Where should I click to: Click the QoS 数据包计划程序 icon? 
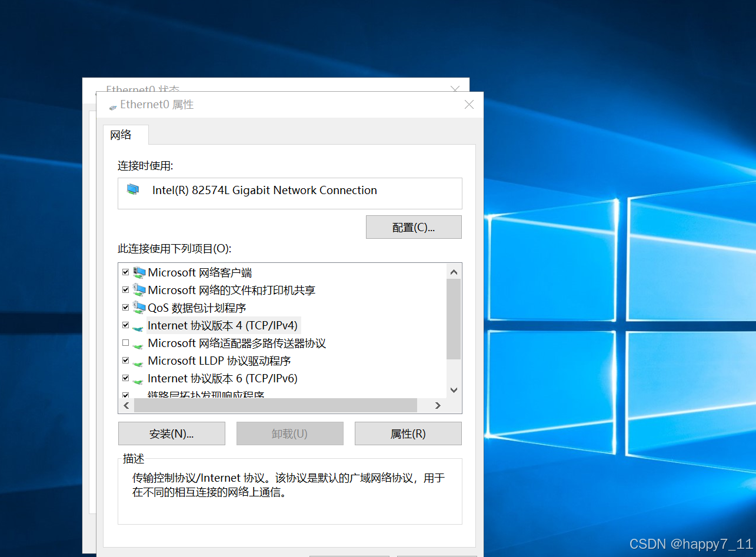(139, 308)
